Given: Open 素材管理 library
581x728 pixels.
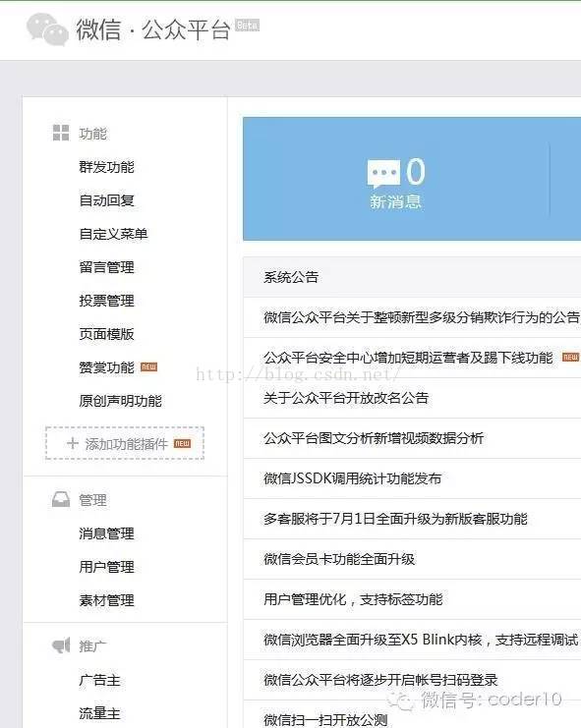Looking at the screenshot, I should click(107, 600).
